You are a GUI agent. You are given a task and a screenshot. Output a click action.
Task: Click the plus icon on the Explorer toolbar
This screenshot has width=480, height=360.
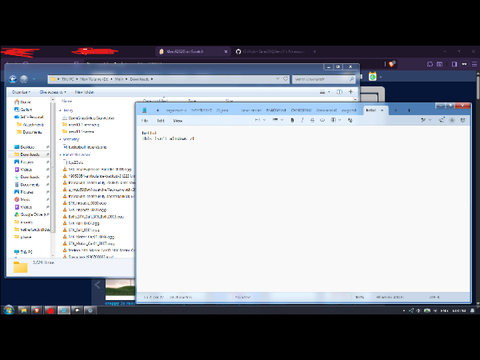click(351, 92)
